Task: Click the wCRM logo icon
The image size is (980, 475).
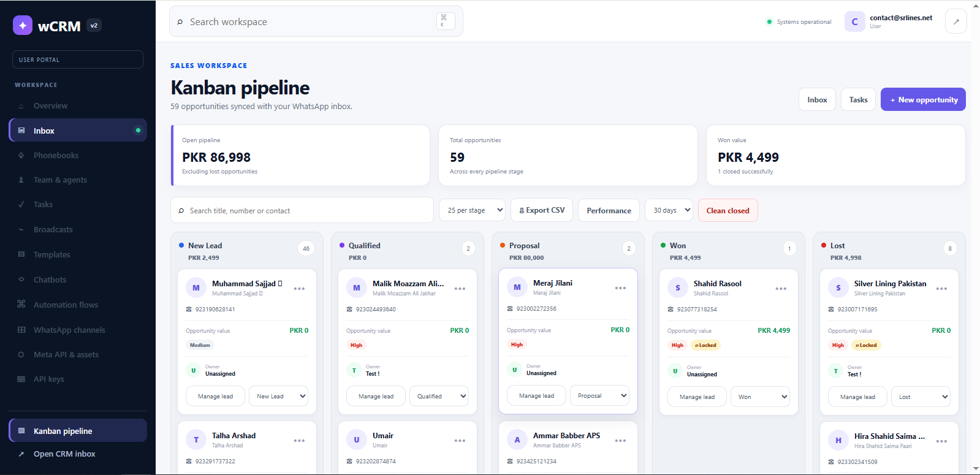Action: tap(23, 25)
